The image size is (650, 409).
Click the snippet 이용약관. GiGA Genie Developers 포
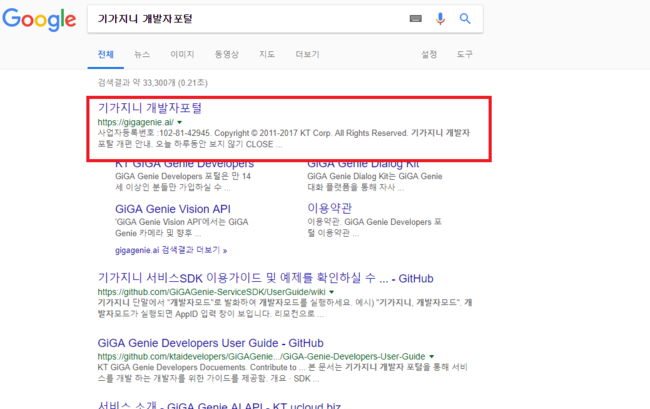[374, 227]
